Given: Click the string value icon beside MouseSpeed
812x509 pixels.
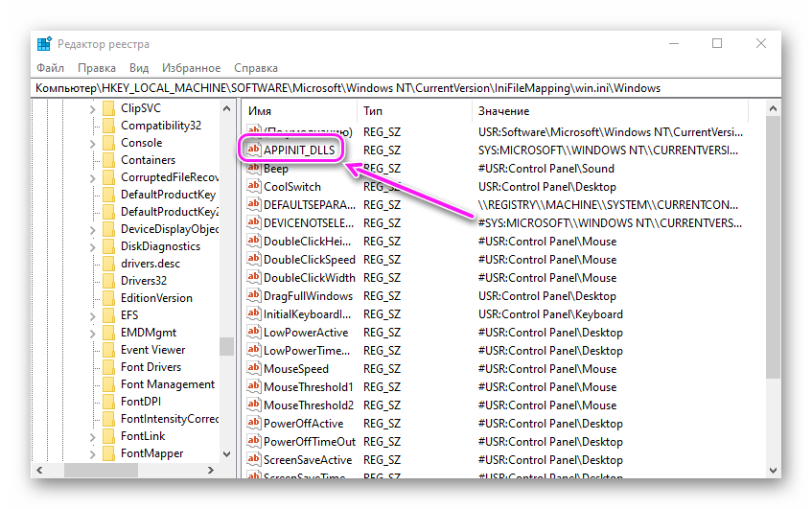Looking at the screenshot, I should point(254,369).
